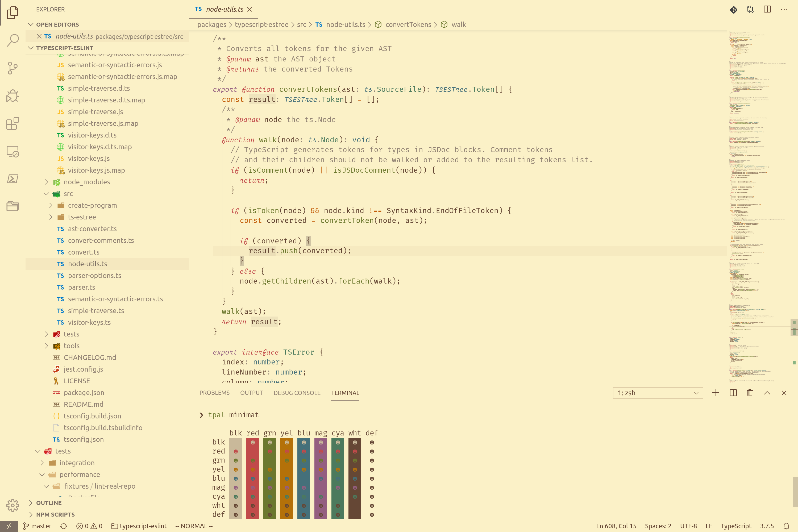The image size is (798, 532).
Task: Open the Source Control view
Action: pyautogui.click(x=13, y=68)
